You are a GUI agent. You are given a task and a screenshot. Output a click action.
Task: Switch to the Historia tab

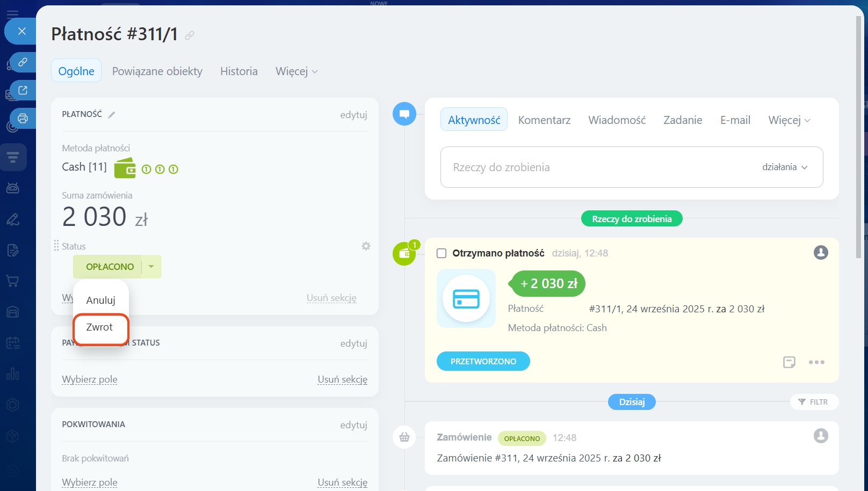238,71
